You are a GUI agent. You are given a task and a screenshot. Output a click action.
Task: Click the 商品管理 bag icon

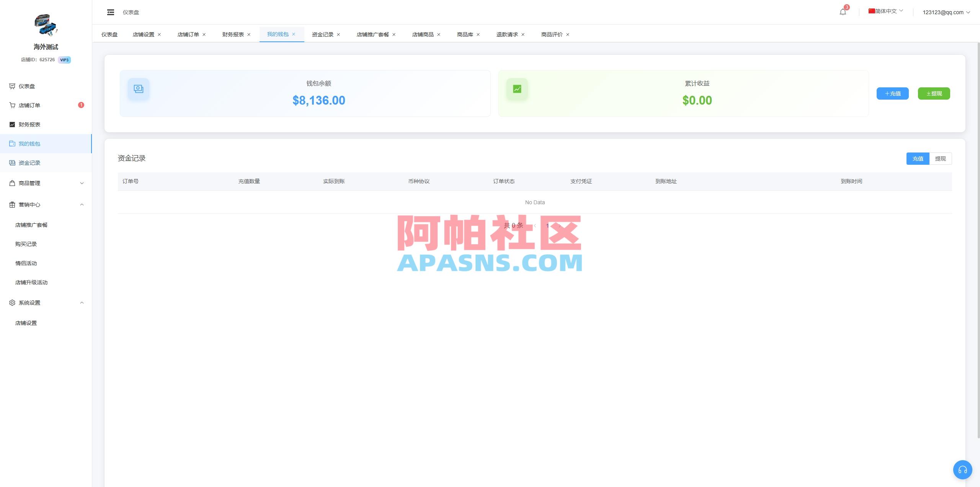point(12,183)
